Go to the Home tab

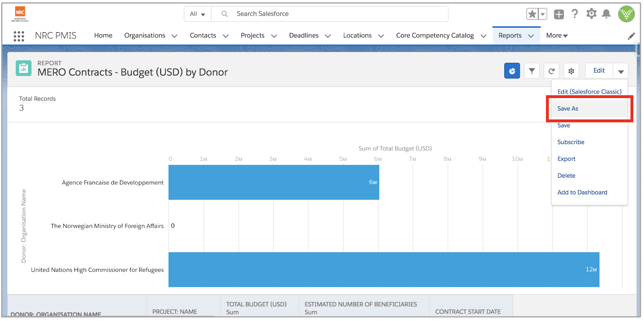point(103,35)
